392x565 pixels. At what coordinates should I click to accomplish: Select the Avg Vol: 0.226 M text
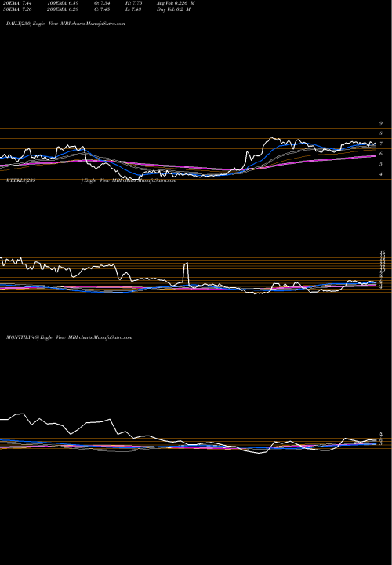pyautogui.click(x=176, y=3)
